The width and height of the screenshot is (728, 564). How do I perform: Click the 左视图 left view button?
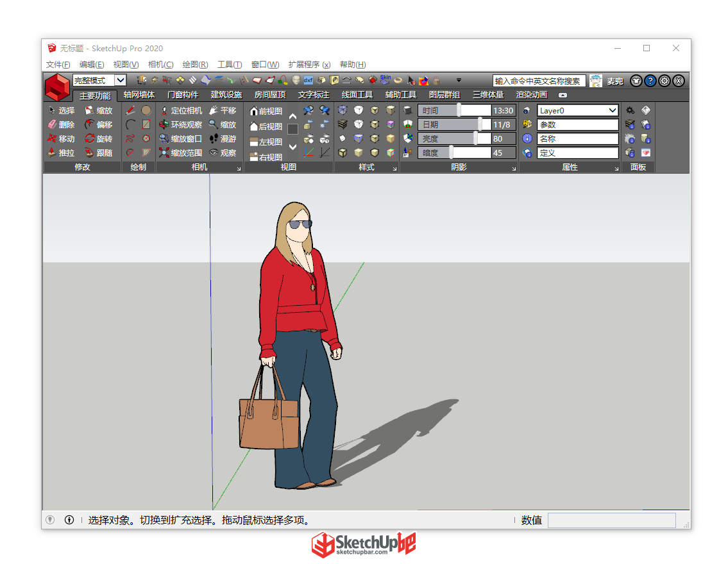click(266, 142)
